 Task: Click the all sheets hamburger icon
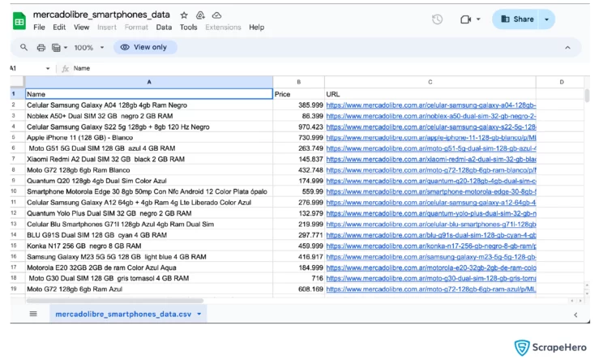33,314
